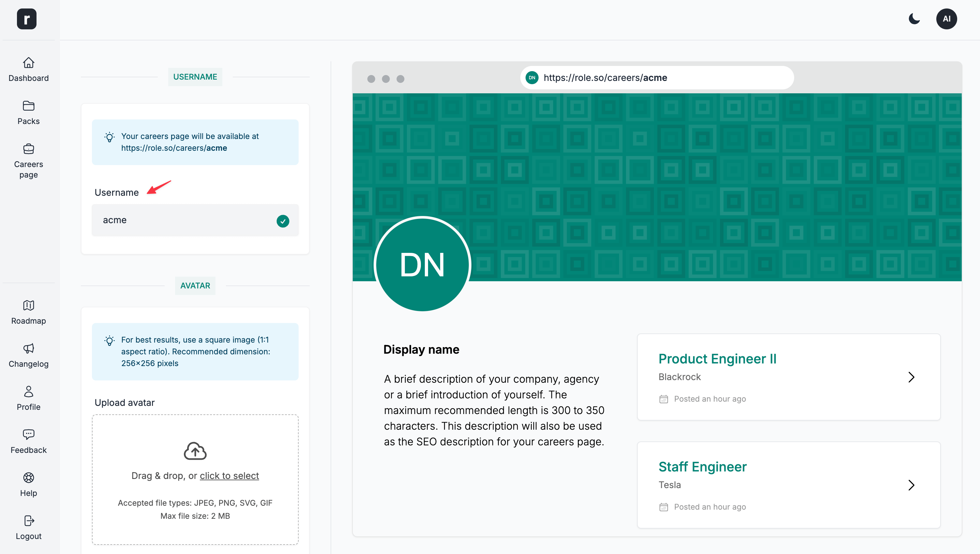Click the Product Engineer II job title
The image size is (980, 554).
coord(717,359)
